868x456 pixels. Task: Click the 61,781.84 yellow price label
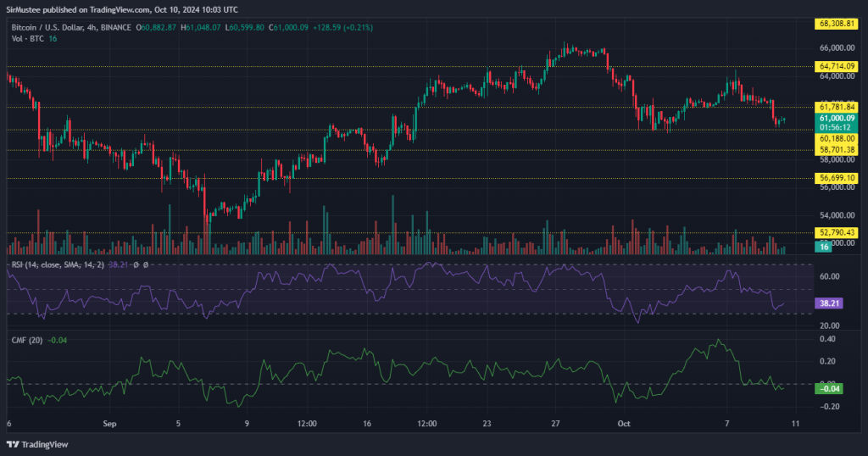pyautogui.click(x=838, y=108)
